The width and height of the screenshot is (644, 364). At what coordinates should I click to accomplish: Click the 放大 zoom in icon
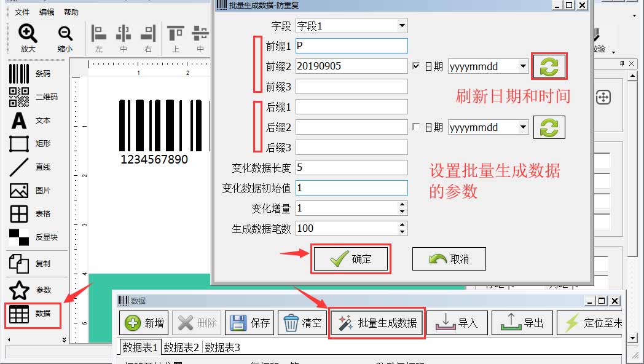click(x=28, y=38)
